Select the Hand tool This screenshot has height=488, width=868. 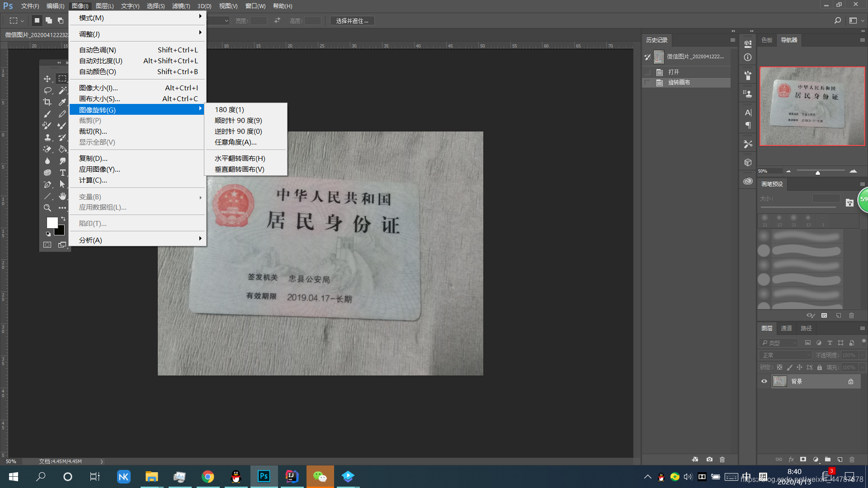click(x=62, y=196)
